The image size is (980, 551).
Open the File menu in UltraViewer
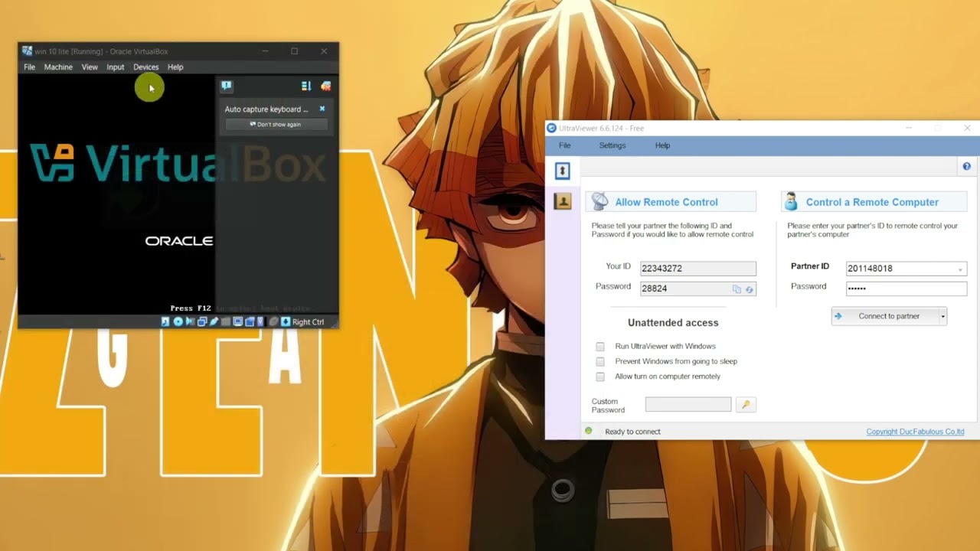pyautogui.click(x=565, y=145)
